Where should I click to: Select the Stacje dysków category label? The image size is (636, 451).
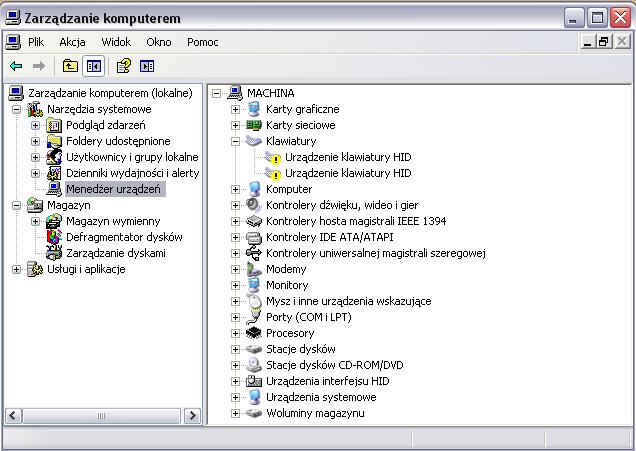pos(301,349)
